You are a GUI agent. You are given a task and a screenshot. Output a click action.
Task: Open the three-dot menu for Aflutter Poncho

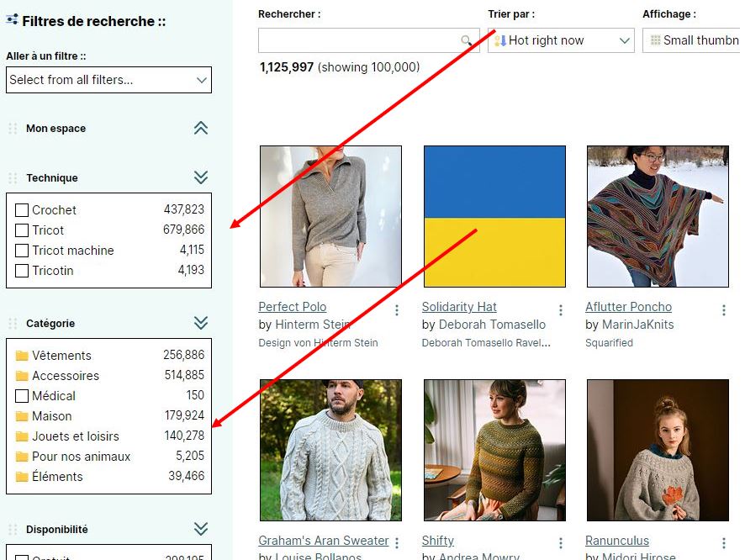pos(723,310)
